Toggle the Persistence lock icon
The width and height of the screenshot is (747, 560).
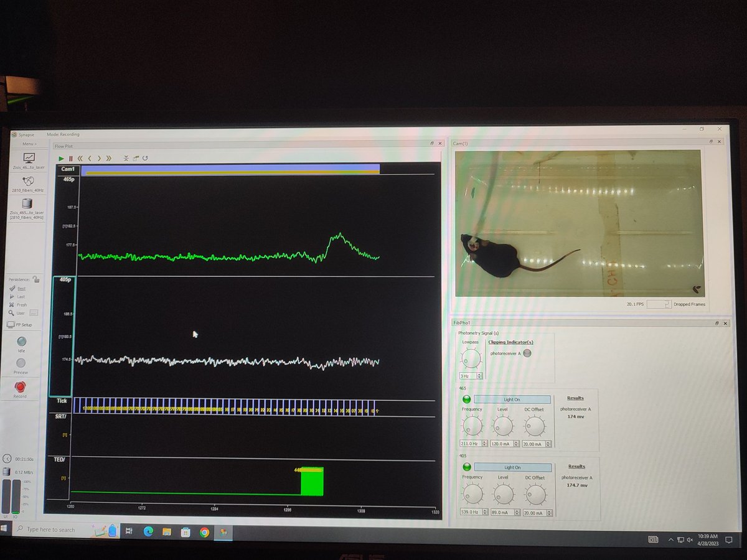click(36, 279)
